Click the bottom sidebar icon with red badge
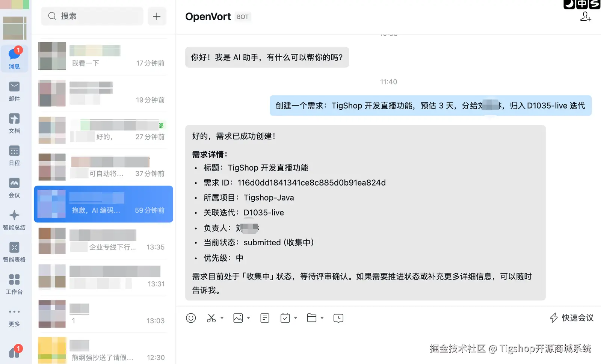 click(15, 352)
